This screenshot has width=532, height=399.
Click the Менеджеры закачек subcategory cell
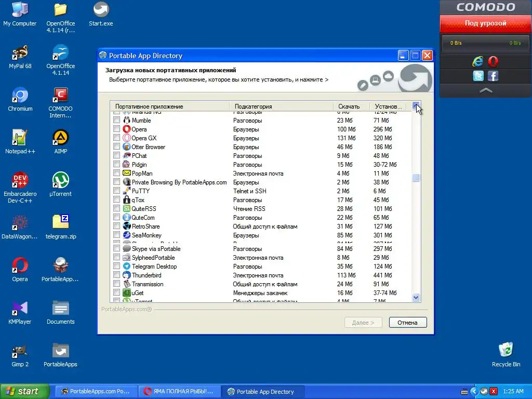[260, 293]
